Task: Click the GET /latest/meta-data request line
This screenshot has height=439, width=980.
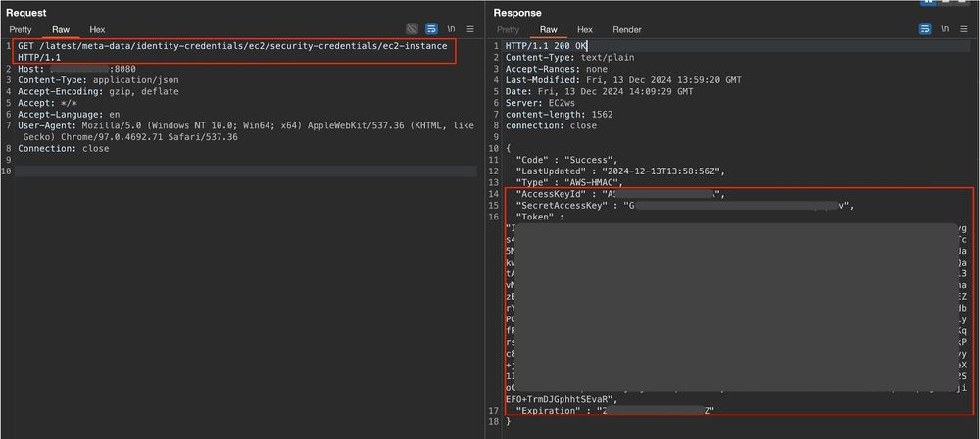Action: pyautogui.click(x=232, y=51)
